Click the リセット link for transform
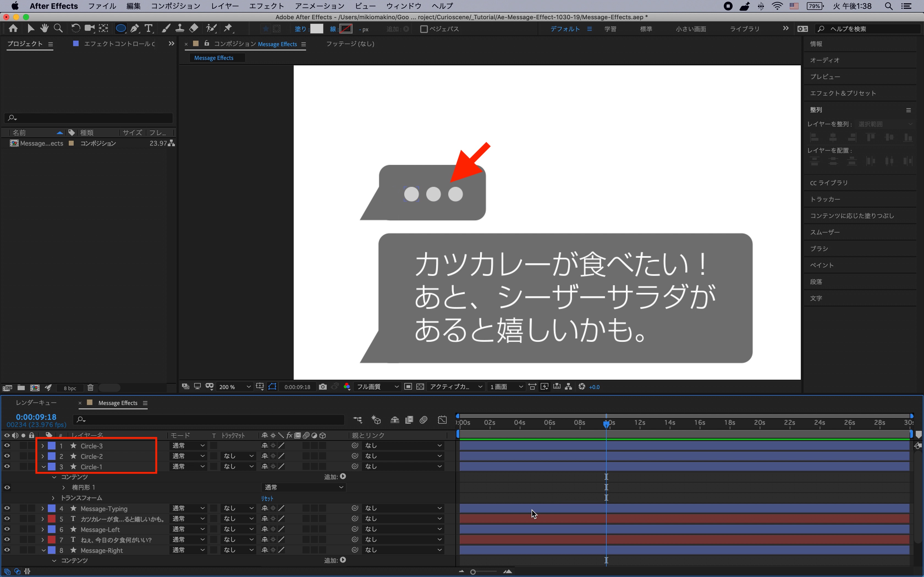Image resolution: width=924 pixels, height=577 pixels. point(267,498)
